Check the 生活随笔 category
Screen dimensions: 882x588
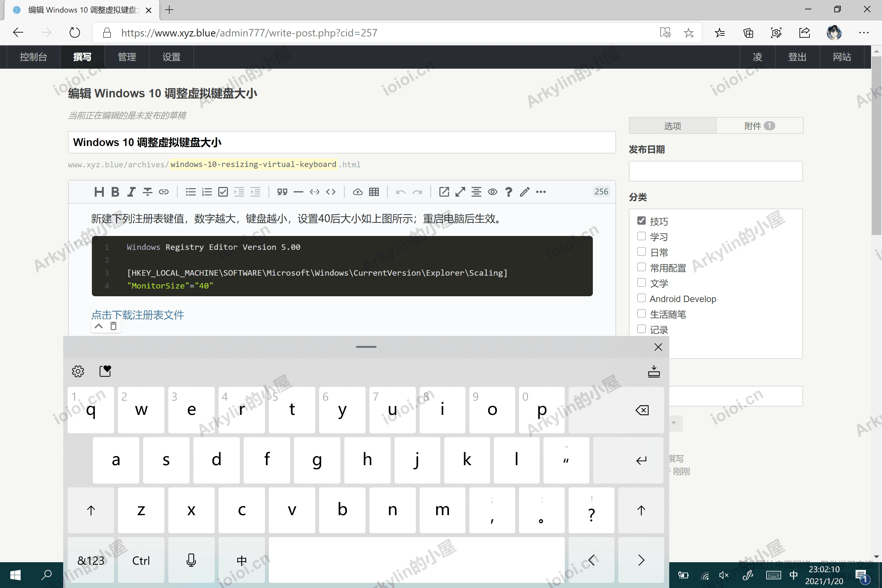tap(641, 313)
